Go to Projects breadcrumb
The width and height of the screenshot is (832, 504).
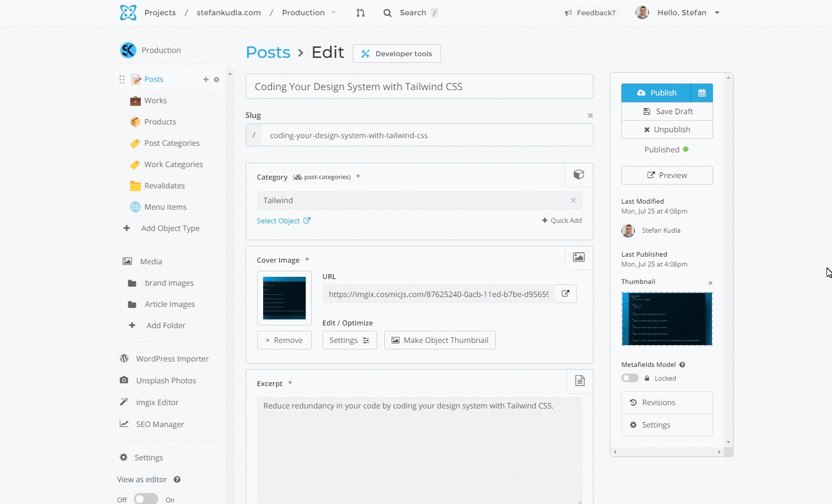click(x=160, y=13)
